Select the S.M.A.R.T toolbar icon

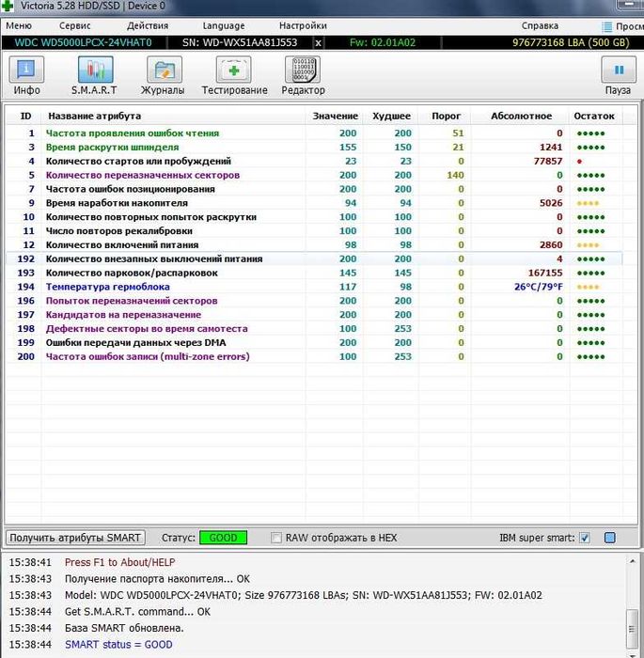tap(95, 70)
